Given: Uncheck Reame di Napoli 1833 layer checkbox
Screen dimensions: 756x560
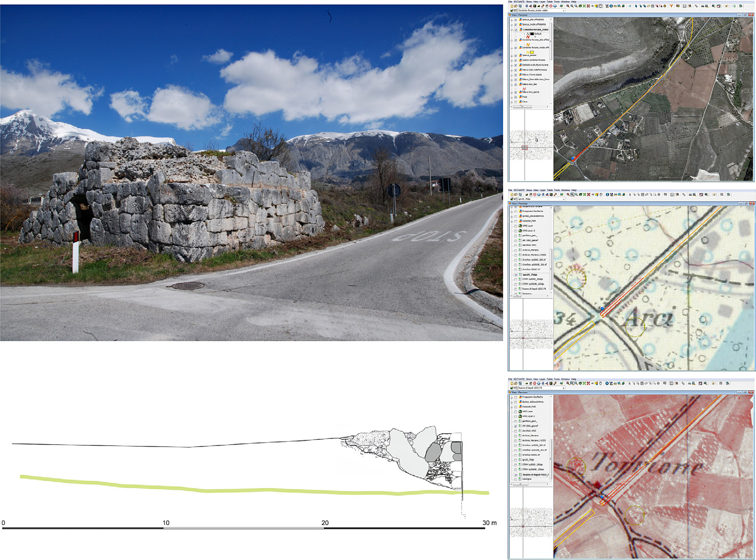Looking at the screenshot, I should (x=516, y=475).
